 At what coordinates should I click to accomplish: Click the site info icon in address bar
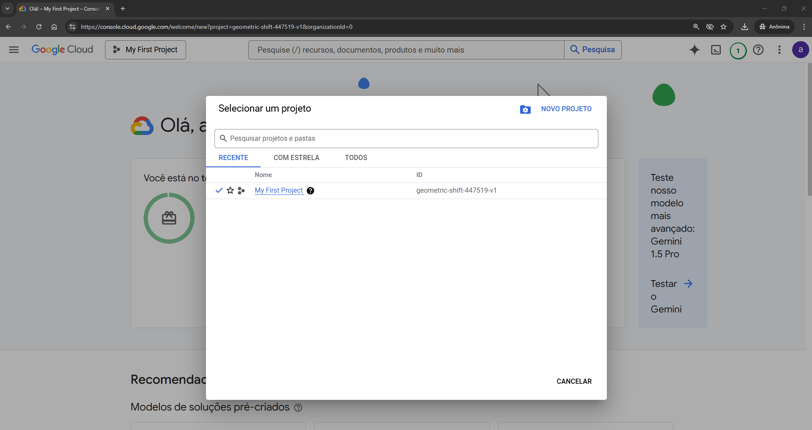(72, 27)
